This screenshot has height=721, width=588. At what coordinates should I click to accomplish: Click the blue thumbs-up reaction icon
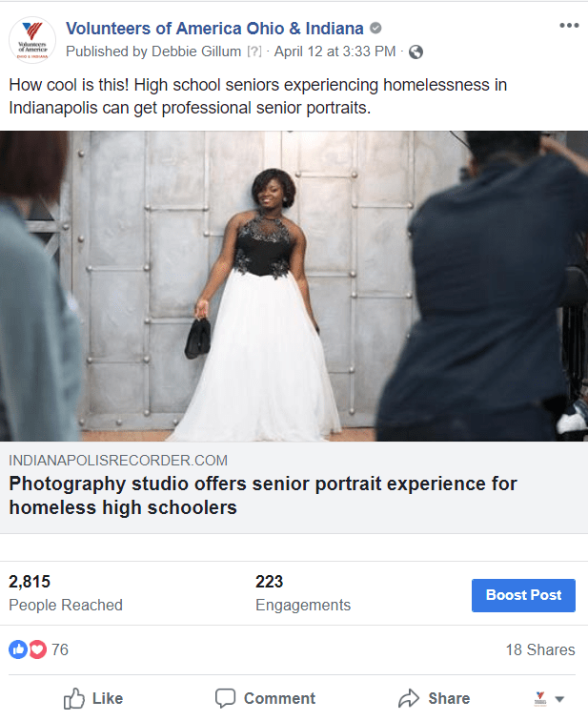(x=18, y=649)
